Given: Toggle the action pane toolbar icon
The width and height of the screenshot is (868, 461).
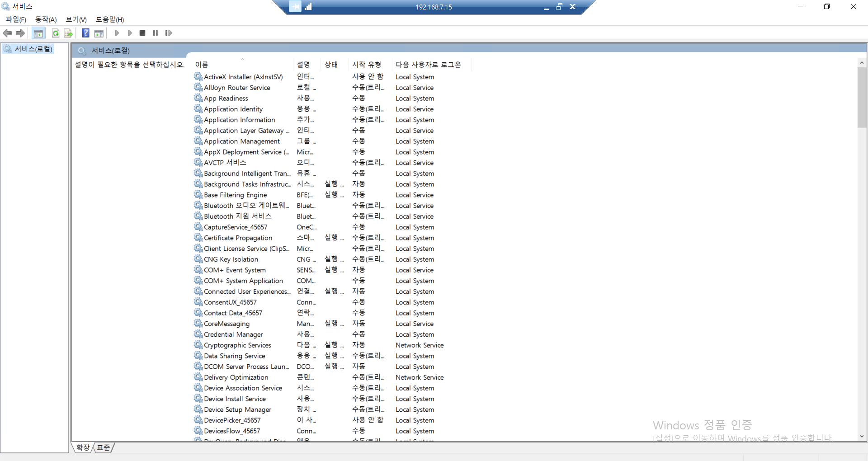Looking at the screenshot, I should pos(99,33).
